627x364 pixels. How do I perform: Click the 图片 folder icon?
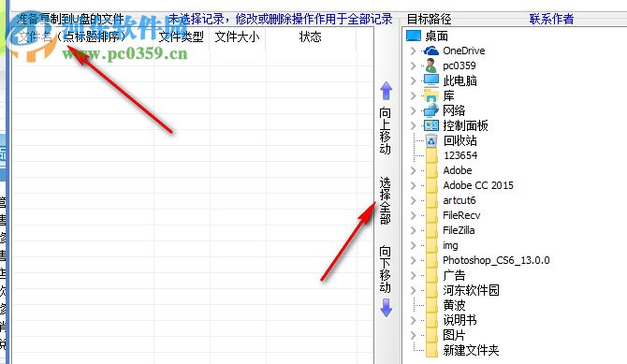coord(431,336)
